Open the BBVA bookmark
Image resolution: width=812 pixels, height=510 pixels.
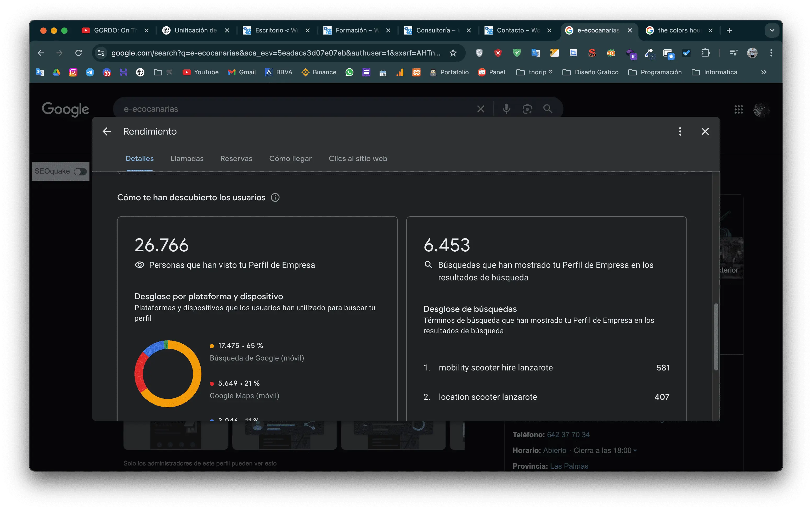tap(279, 72)
